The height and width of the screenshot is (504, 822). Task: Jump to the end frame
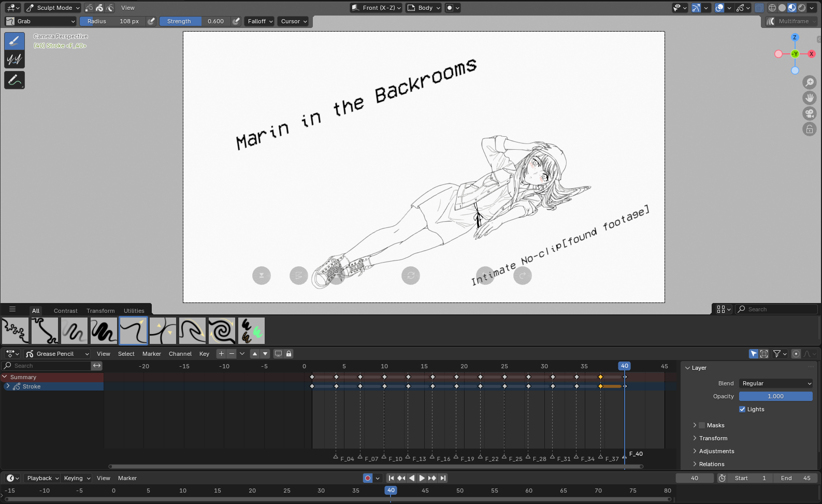[443, 478]
